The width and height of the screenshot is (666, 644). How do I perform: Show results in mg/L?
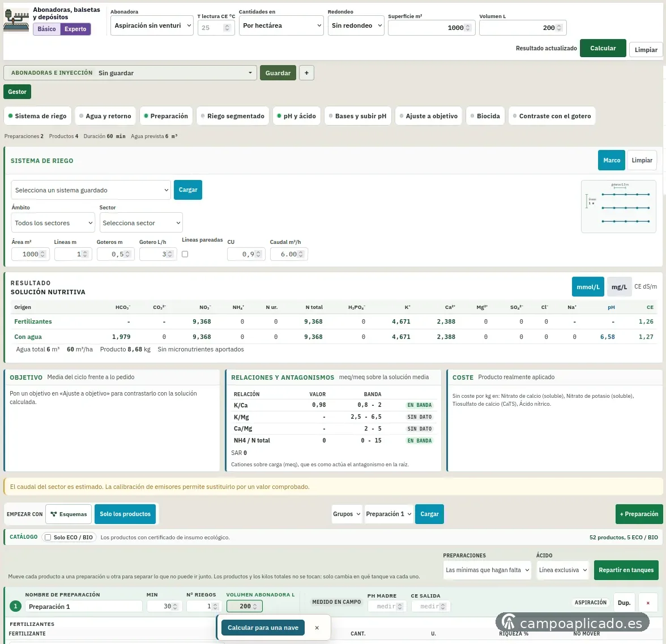(619, 287)
